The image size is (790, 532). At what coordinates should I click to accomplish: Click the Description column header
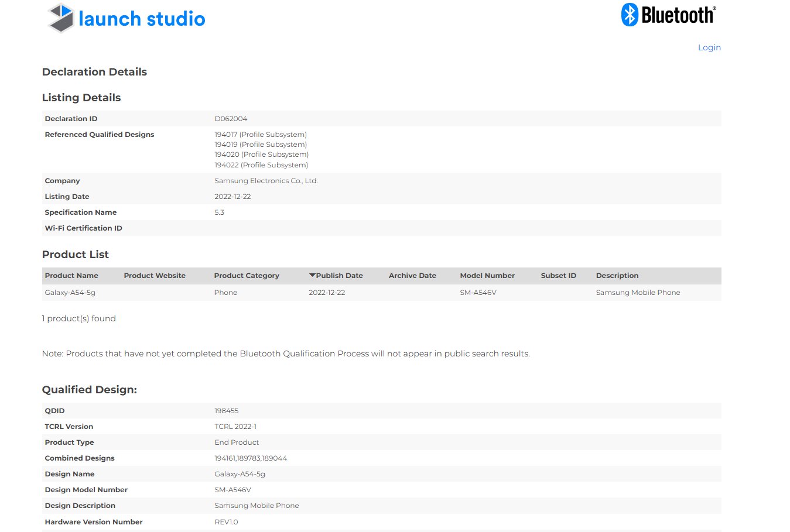pyautogui.click(x=617, y=276)
